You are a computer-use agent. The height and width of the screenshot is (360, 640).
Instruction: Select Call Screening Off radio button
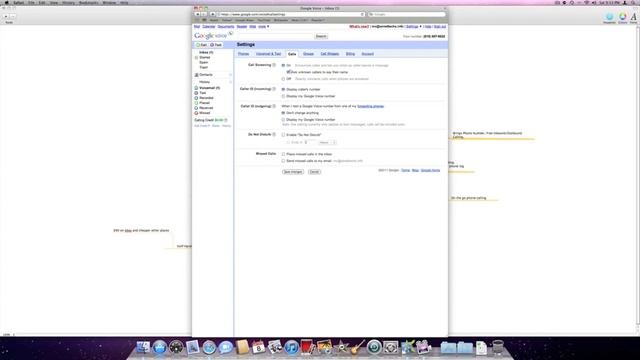pyautogui.click(x=283, y=79)
